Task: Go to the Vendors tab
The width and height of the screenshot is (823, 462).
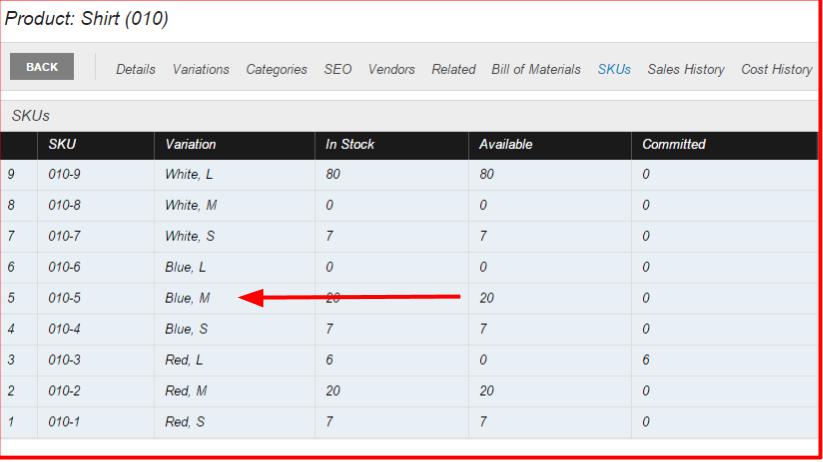Action: click(391, 69)
